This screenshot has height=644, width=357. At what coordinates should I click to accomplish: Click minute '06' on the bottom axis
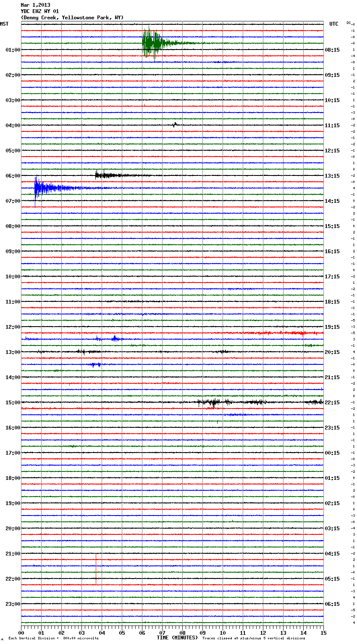click(x=142, y=633)
